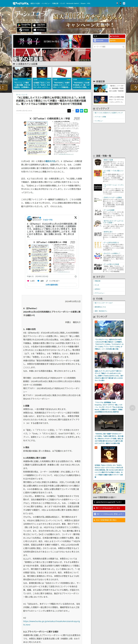Click ゲームの企画書 series icon
Screen dimensions: 138x644
pyautogui.click(x=98, y=213)
